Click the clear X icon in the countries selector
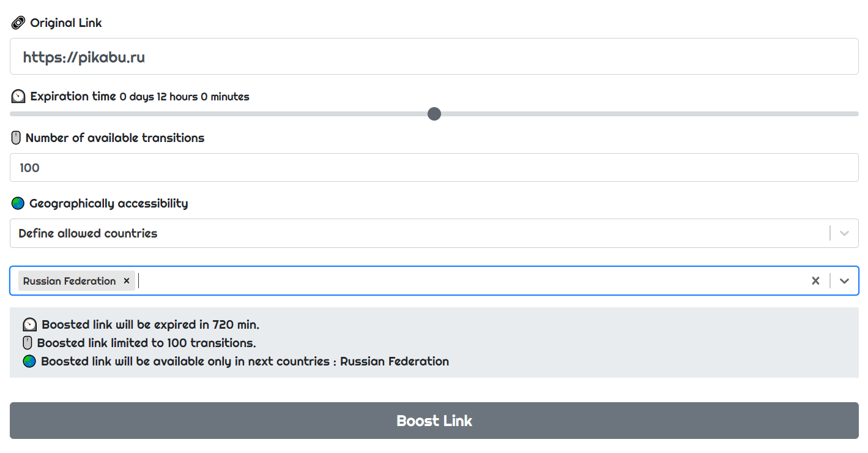 point(815,280)
